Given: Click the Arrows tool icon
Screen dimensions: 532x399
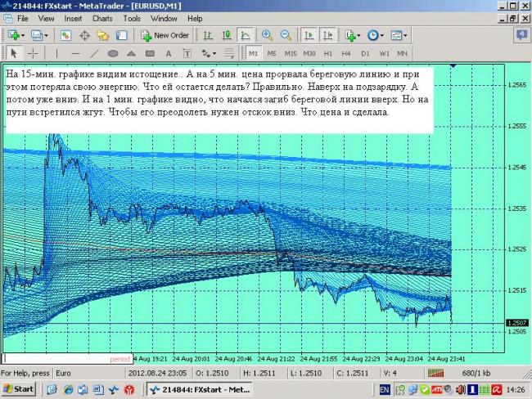Looking at the screenshot, I should click(x=205, y=54).
